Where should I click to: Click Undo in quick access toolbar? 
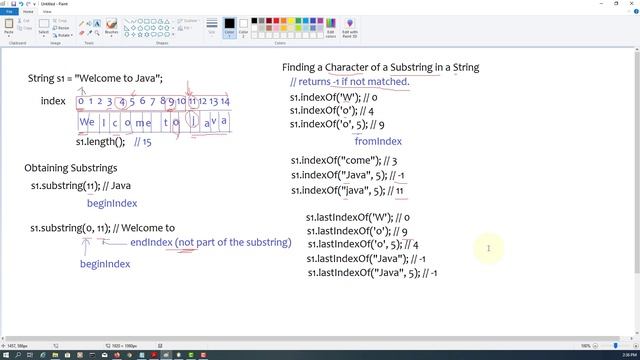click(21, 4)
